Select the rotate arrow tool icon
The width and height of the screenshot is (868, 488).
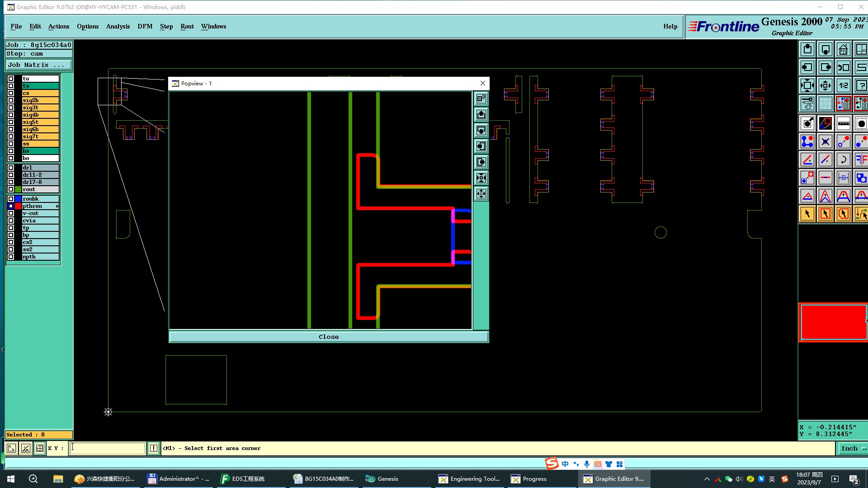pos(843,160)
